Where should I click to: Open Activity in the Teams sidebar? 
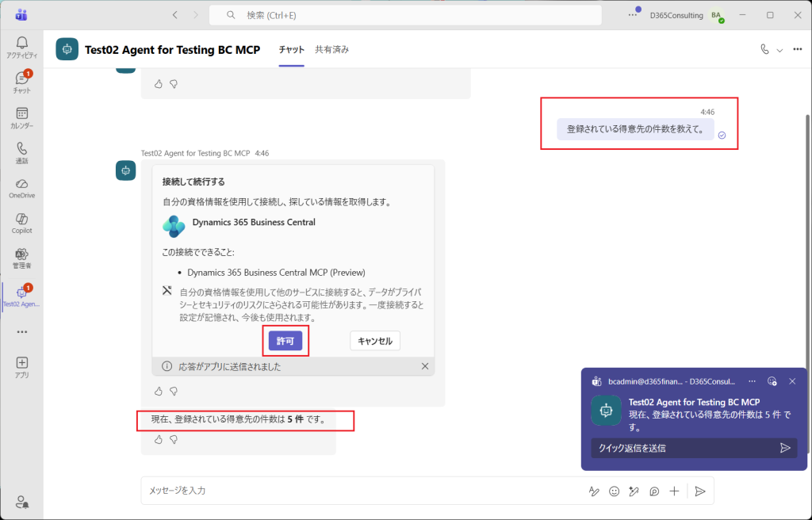21,47
